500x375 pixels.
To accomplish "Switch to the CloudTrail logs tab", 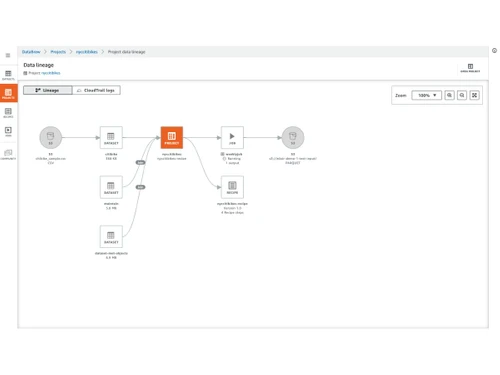I will pos(96,90).
